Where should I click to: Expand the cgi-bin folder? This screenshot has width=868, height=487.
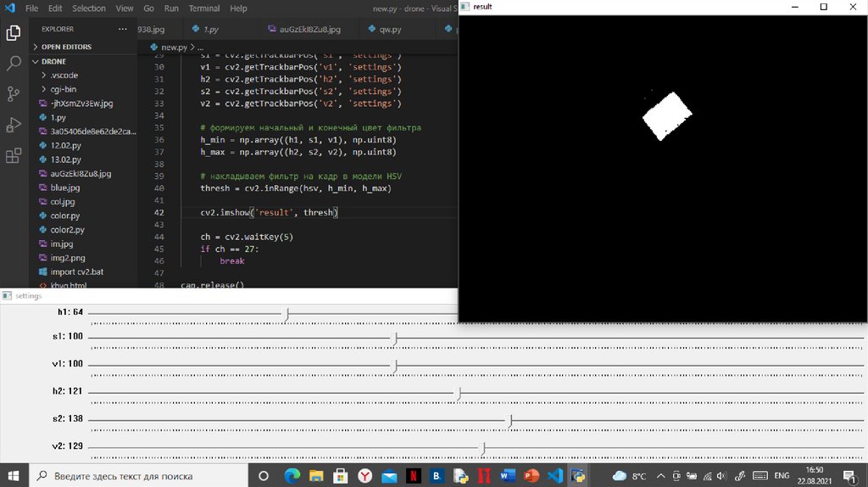pos(64,89)
